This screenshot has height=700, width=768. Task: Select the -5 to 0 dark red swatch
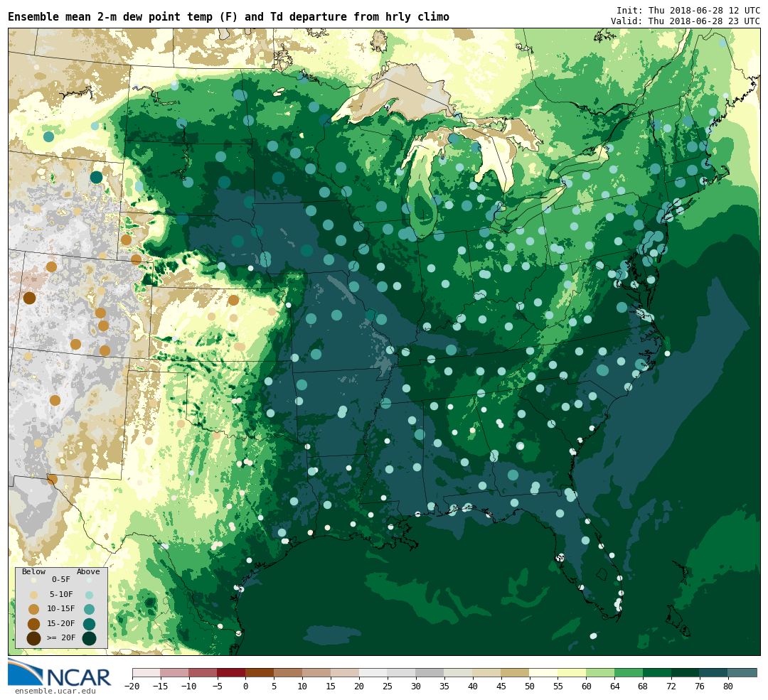coord(232,672)
